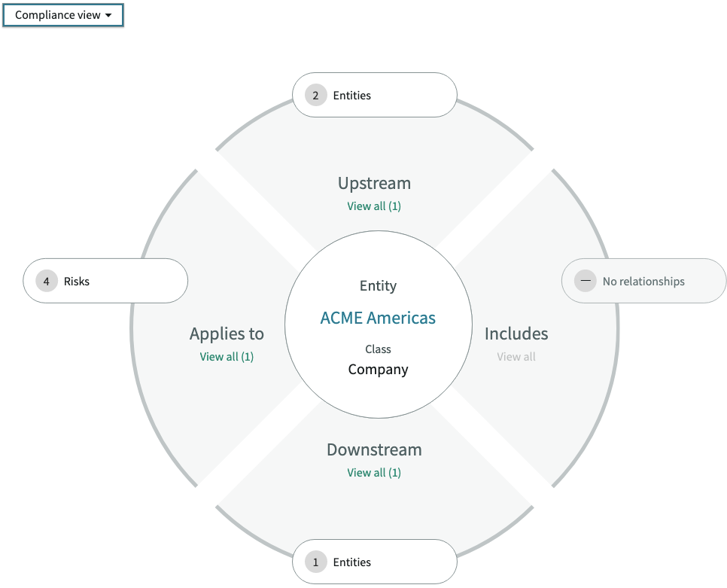Click the count badge 2 on Entities
The width and height of the screenshot is (727, 588).
pos(316,96)
